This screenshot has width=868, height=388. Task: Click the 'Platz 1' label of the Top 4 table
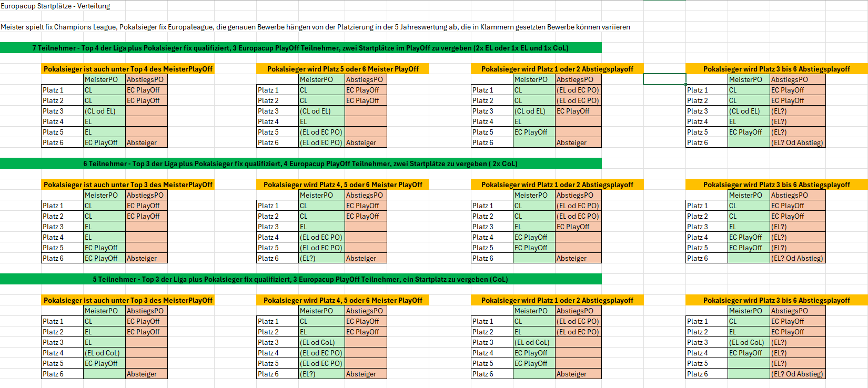(62, 90)
